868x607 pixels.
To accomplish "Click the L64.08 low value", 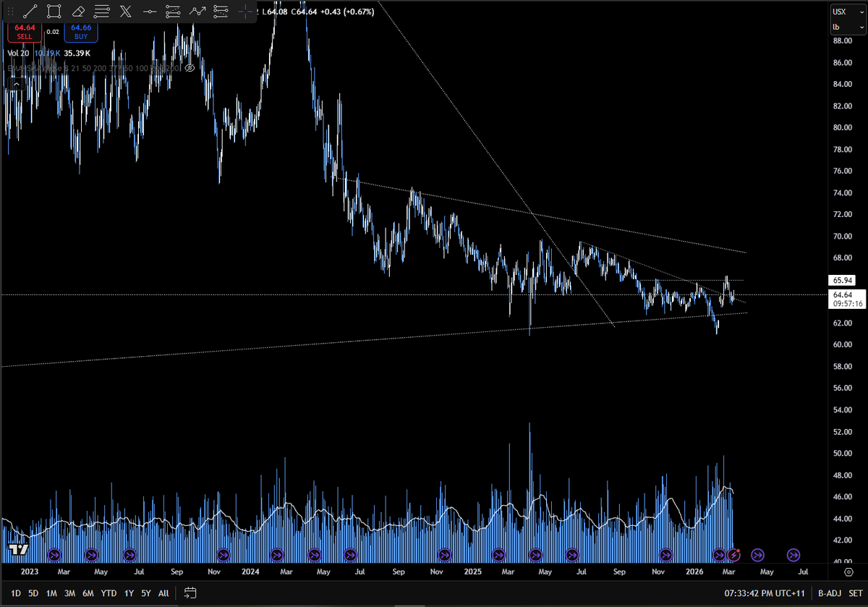I will coord(274,11).
